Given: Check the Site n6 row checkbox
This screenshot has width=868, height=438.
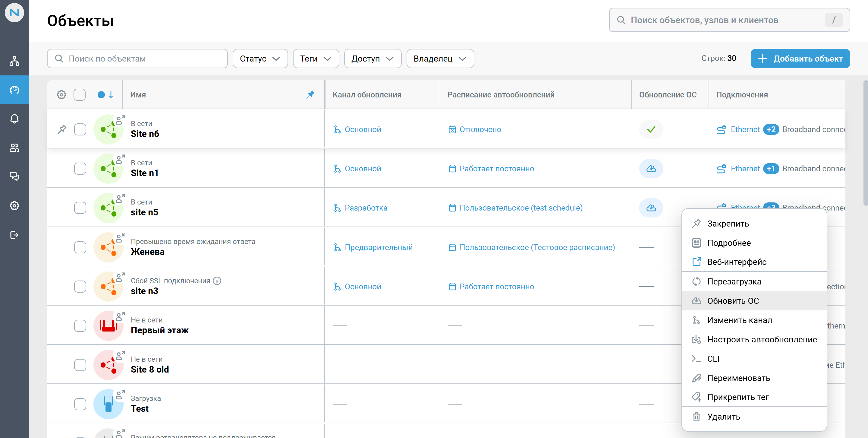Looking at the screenshot, I should (x=80, y=129).
